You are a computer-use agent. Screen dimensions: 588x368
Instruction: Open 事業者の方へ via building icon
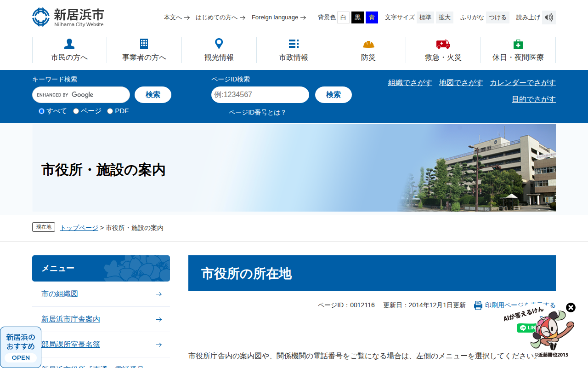point(144,43)
